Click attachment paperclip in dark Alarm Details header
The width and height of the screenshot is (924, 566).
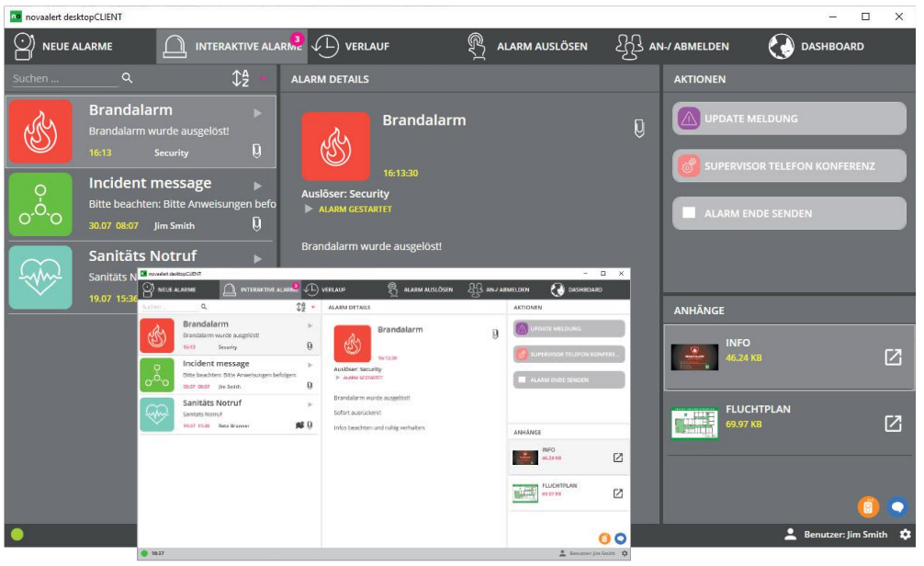(x=639, y=129)
